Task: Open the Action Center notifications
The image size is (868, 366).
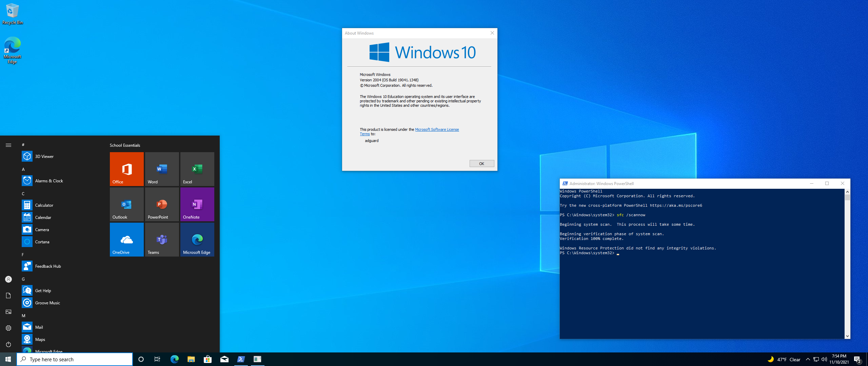Action: click(x=858, y=359)
